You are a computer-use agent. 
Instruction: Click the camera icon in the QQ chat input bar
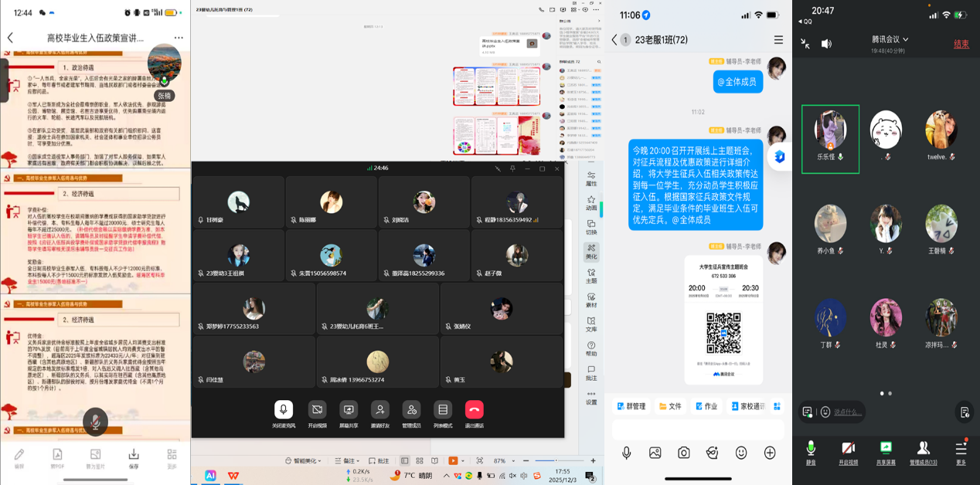point(683,453)
